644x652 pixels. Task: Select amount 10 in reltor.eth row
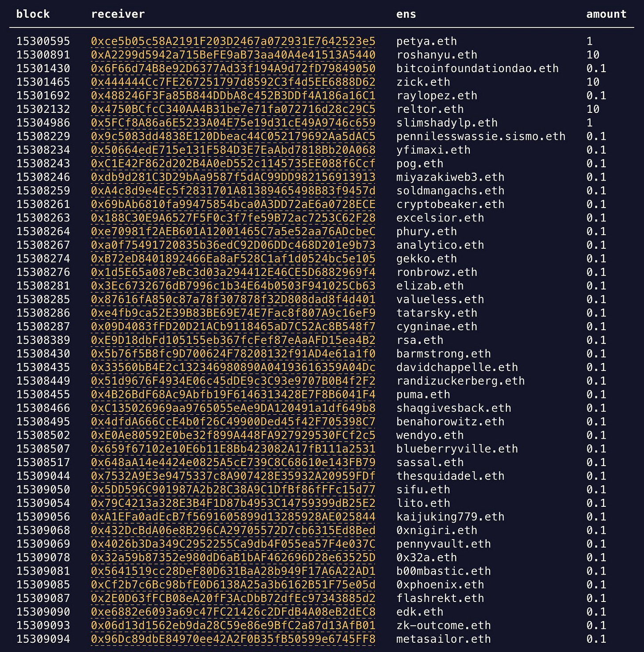point(593,109)
